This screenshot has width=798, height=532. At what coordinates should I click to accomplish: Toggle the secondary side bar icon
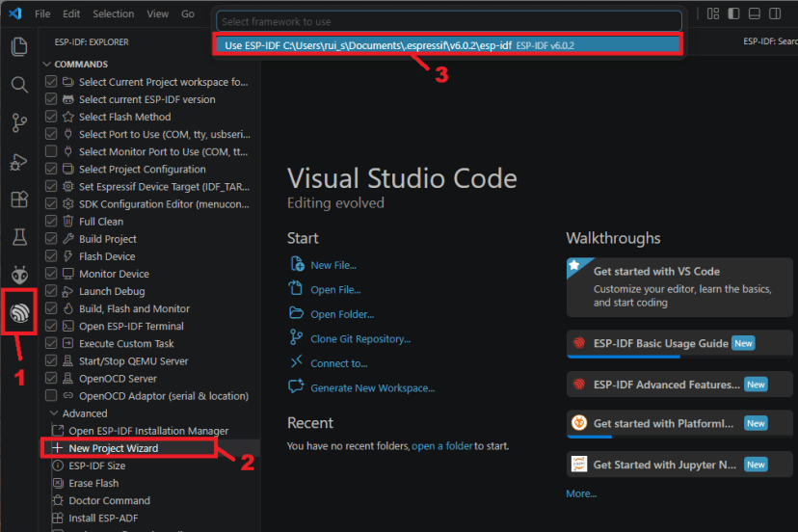coord(775,13)
